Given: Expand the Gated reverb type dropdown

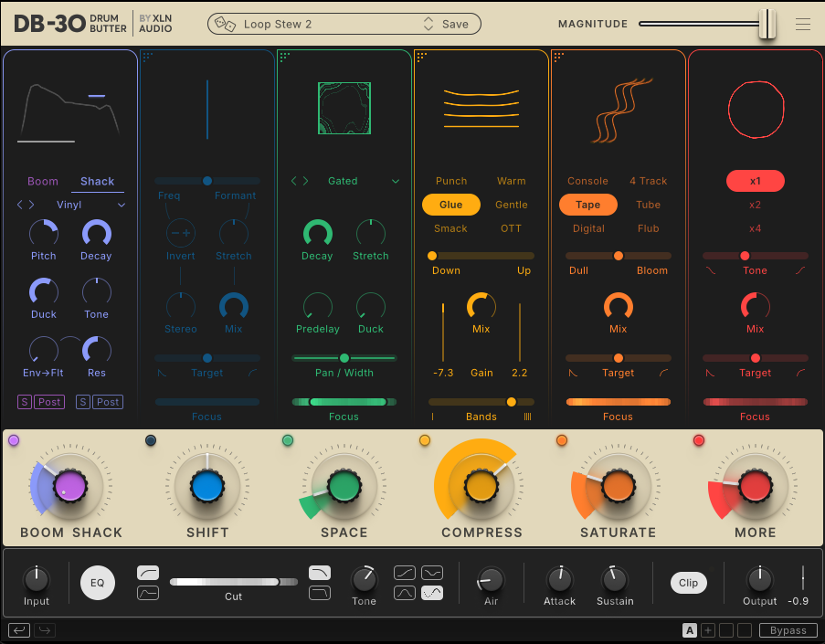Looking at the screenshot, I should 395,181.
